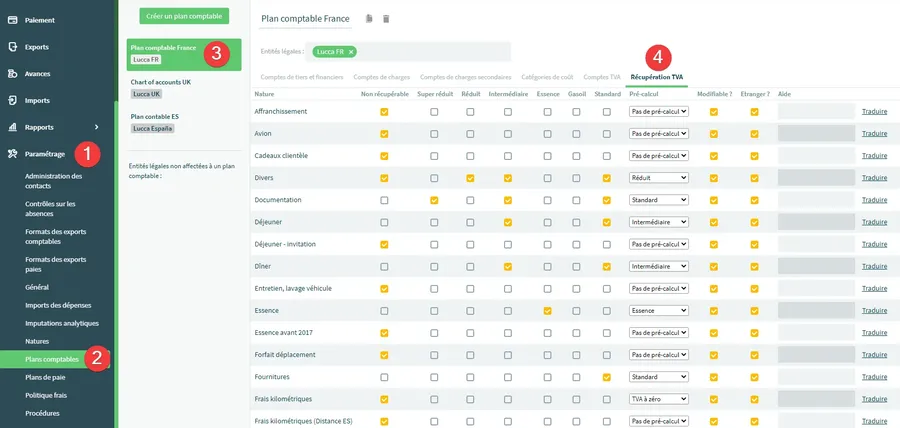Screen dimensions: 900x428
Task: Remove the Lucca FR entity tag
Action: click(351, 51)
